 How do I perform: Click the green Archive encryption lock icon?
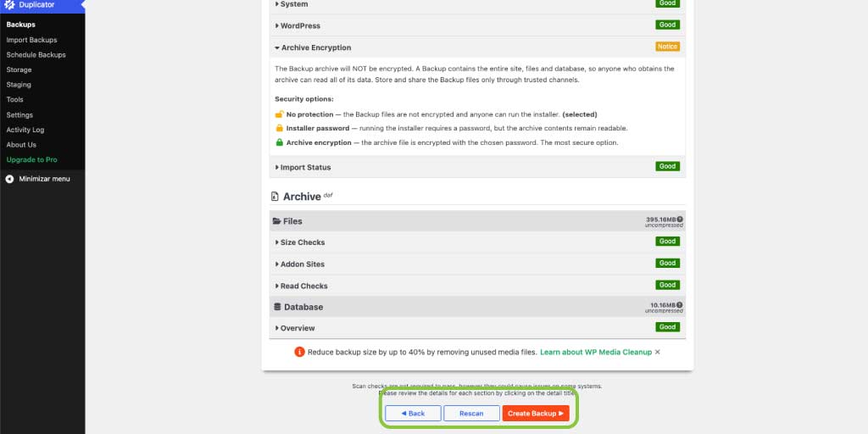[280, 142]
